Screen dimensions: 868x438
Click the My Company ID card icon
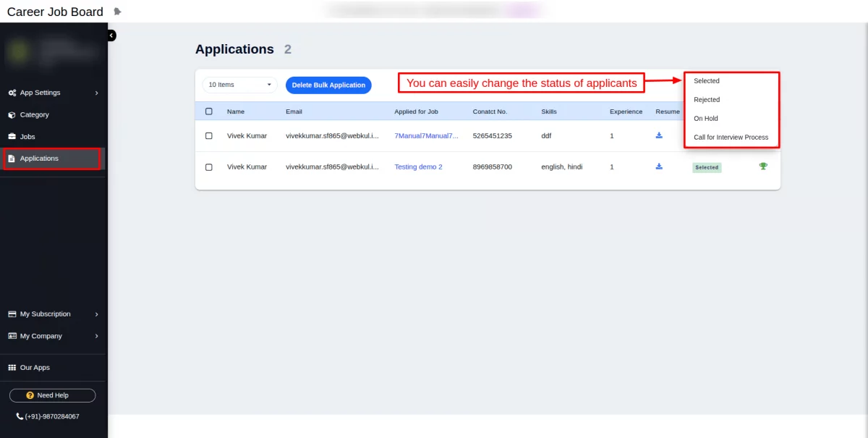(x=12, y=336)
